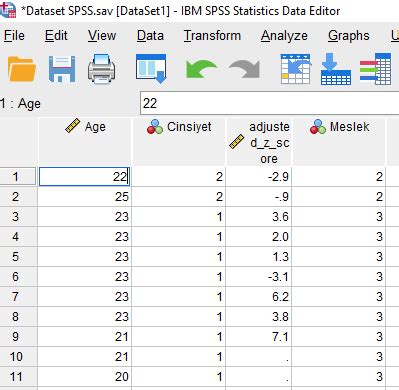Open the Analyze menu
Image resolution: width=399 pixels, height=390 pixels.
point(284,35)
